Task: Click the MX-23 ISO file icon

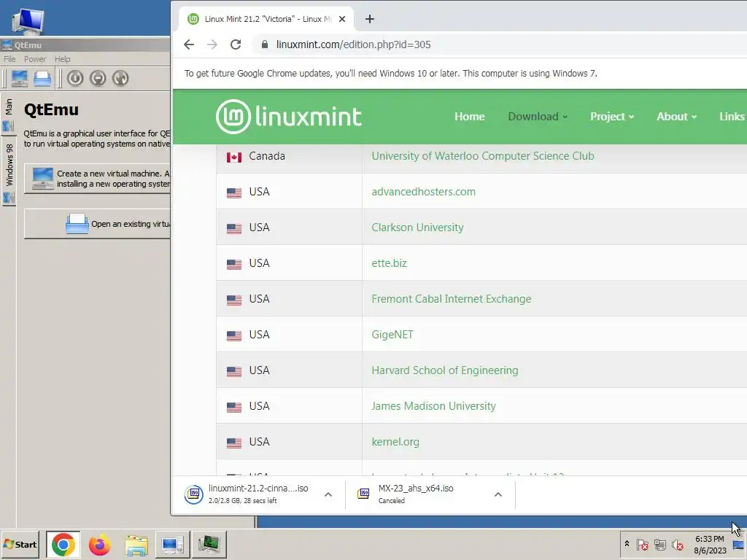Action: 363,494
